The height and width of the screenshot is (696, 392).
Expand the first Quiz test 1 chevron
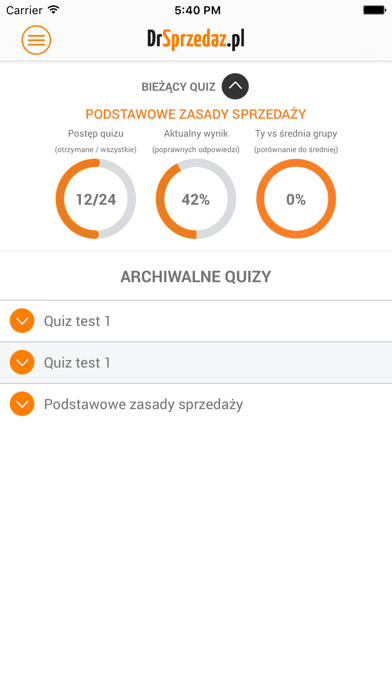tap(22, 320)
